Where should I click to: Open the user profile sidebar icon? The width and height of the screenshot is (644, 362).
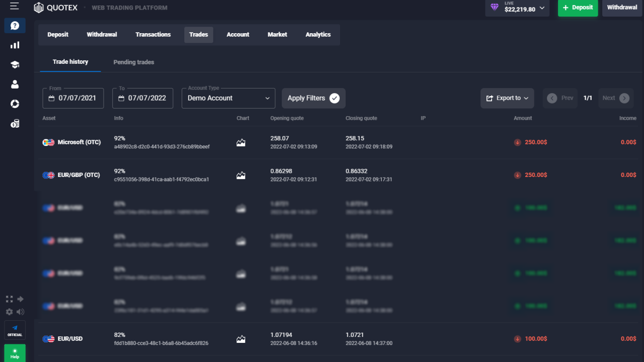15,84
